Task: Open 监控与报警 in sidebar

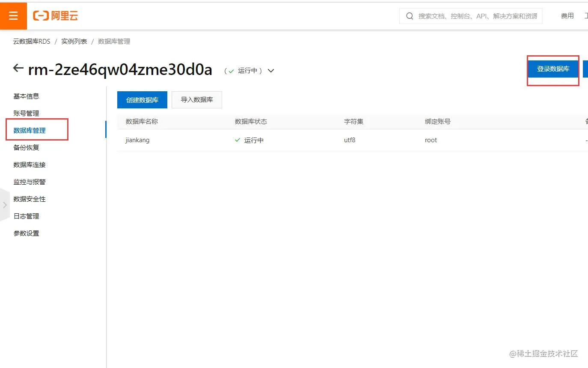Action: click(x=30, y=182)
